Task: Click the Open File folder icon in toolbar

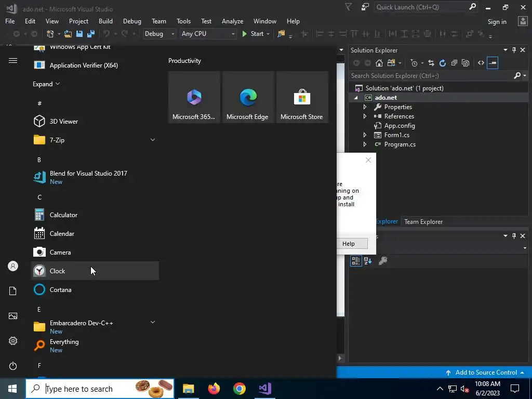Action: click(68, 34)
